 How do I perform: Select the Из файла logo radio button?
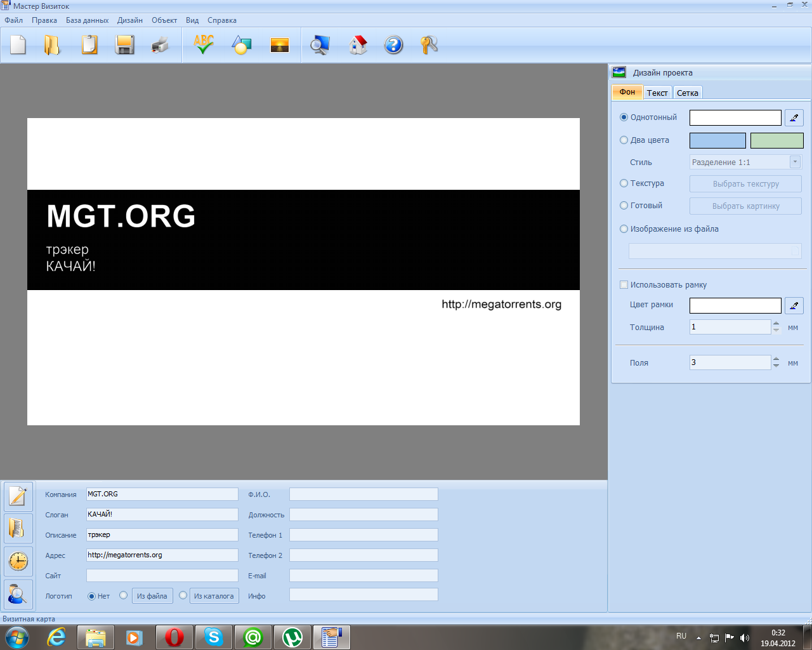coord(123,595)
